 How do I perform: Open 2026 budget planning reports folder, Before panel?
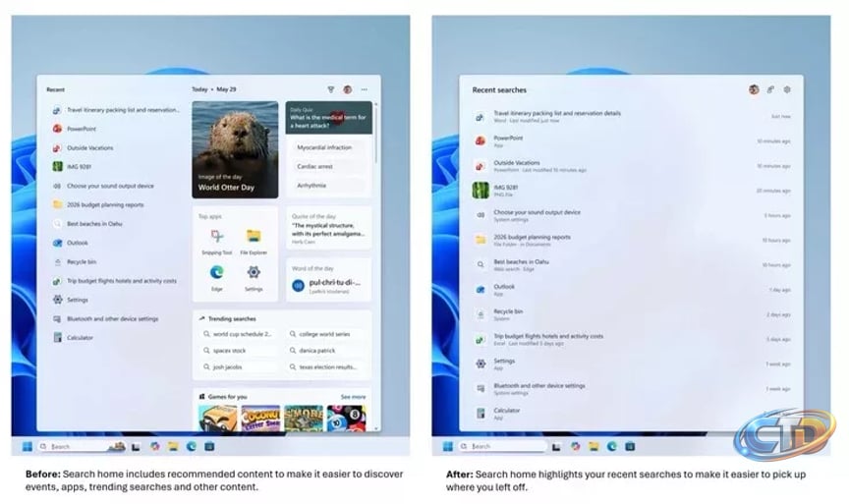(98, 204)
